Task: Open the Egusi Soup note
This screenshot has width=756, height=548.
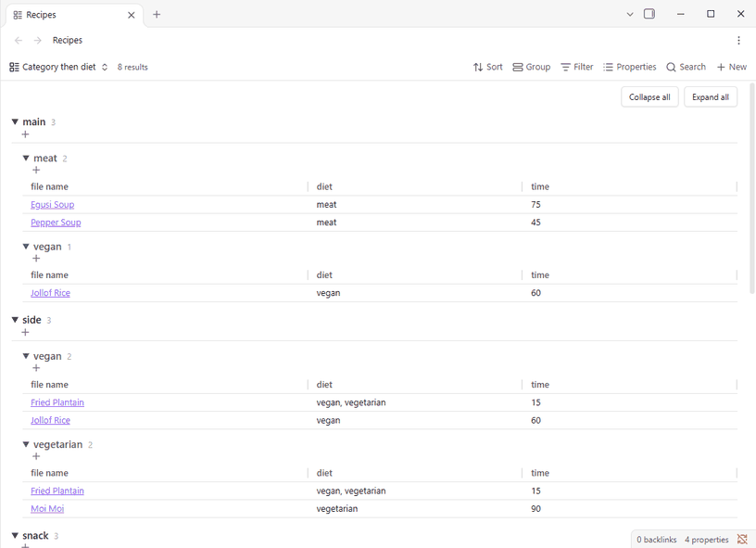Action: pos(53,205)
